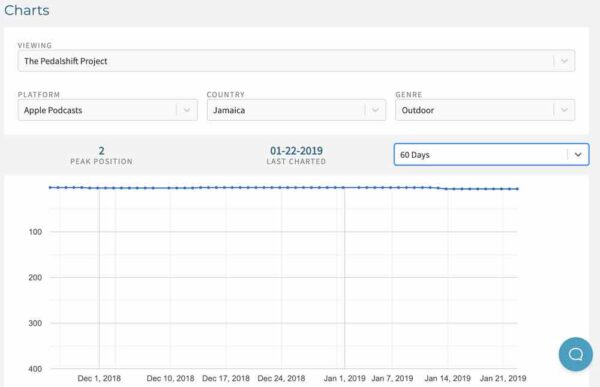Viewport: 600px width, 387px height.
Task: Click the peak position value 2
Action: click(101, 150)
